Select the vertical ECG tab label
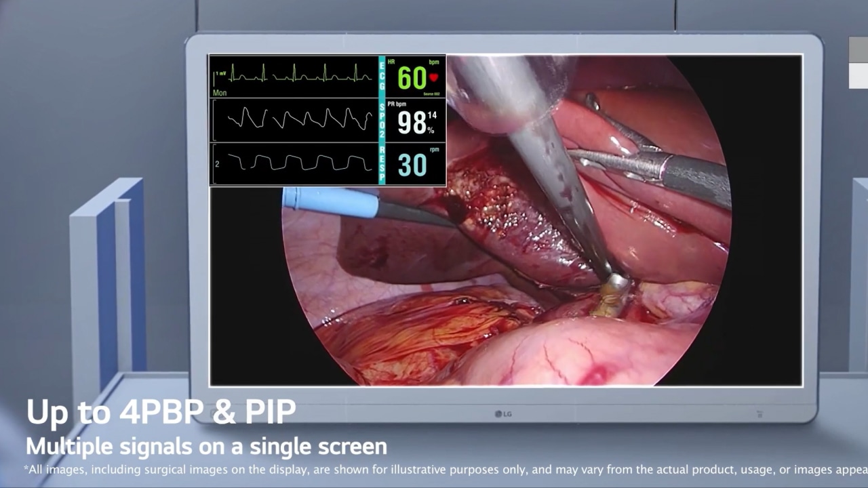868x488 pixels. pyautogui.click(x=382, y=73)
